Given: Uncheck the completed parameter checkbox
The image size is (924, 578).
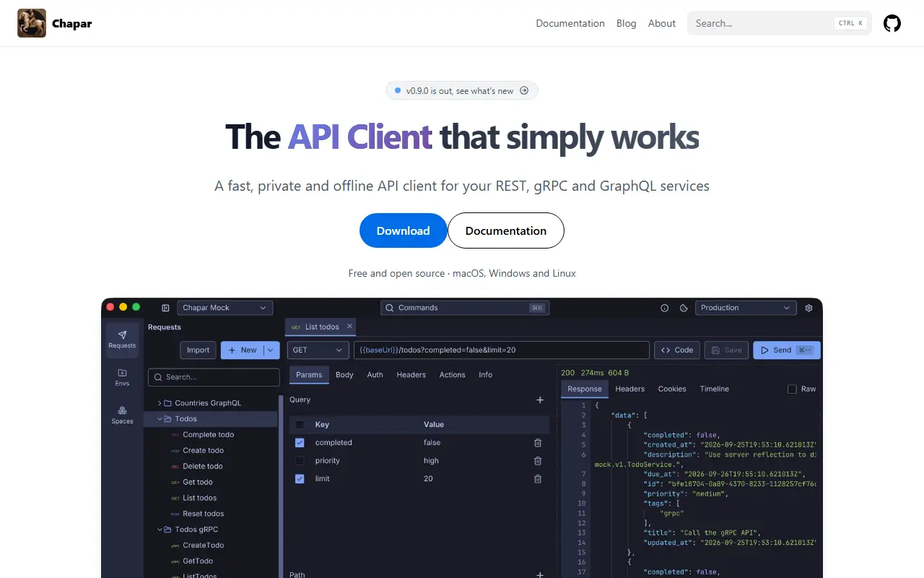Looking at the screenshot, I should point(300,443).
